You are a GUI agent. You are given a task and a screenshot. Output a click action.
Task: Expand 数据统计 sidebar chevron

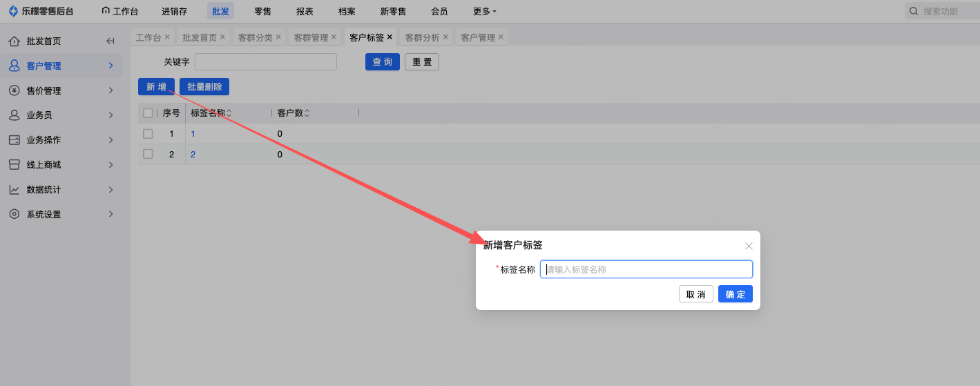coord(111,190)
